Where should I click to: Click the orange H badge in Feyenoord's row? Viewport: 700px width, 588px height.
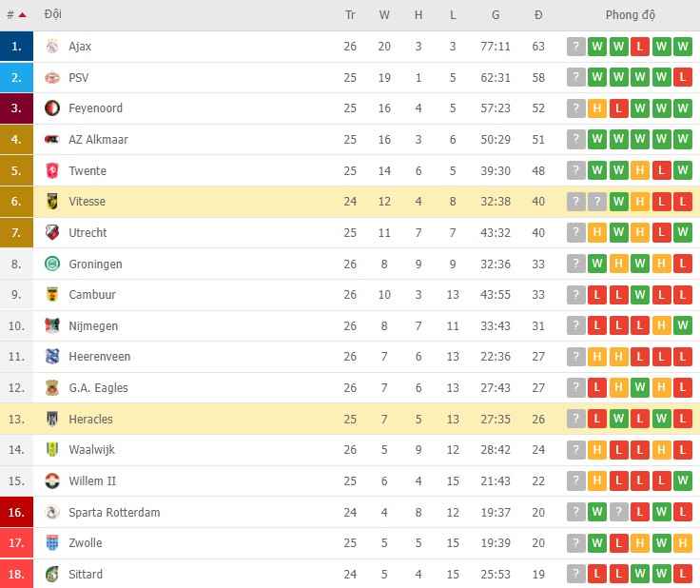tap(597, 108)
